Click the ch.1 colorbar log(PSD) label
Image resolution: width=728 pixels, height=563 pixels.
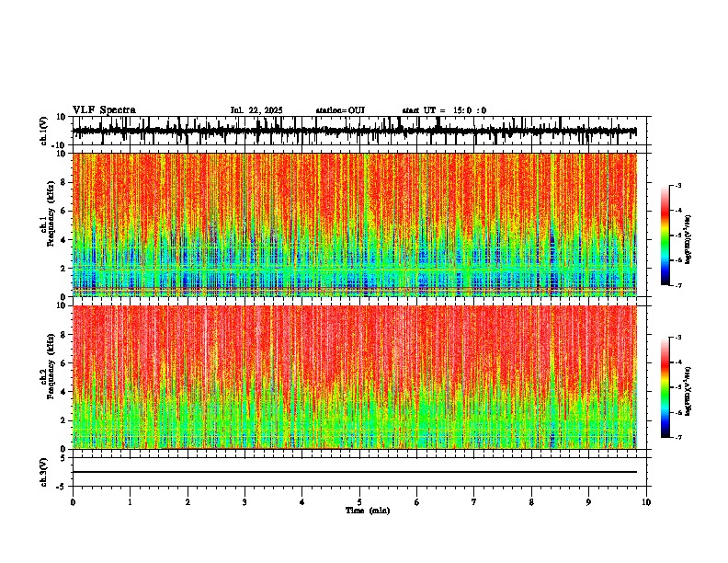688,240
